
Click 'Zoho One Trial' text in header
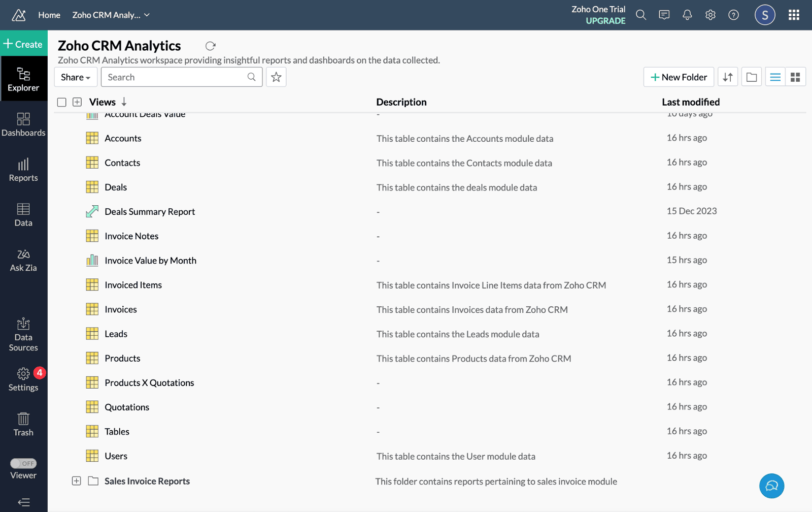[x=598, y=9]
